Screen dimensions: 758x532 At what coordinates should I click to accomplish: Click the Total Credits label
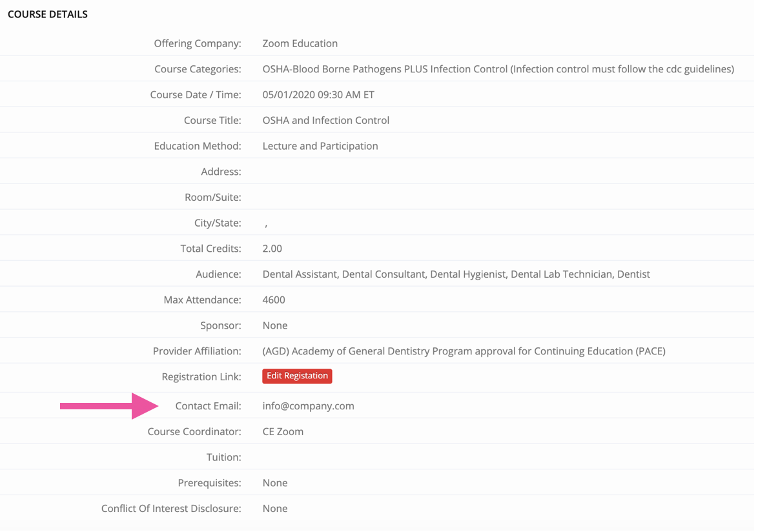(x=210, y=249)
